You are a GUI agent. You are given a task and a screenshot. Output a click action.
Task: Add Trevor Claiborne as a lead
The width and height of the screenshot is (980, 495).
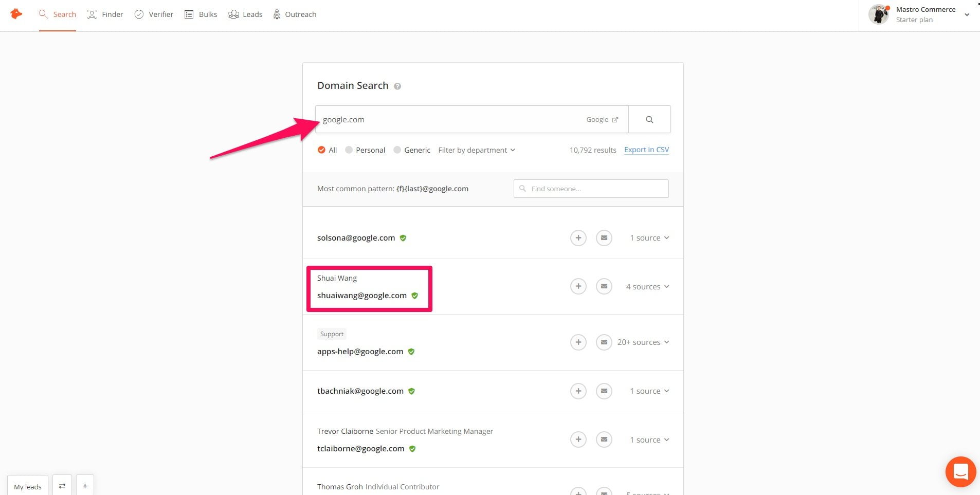[x=578, y=439]
